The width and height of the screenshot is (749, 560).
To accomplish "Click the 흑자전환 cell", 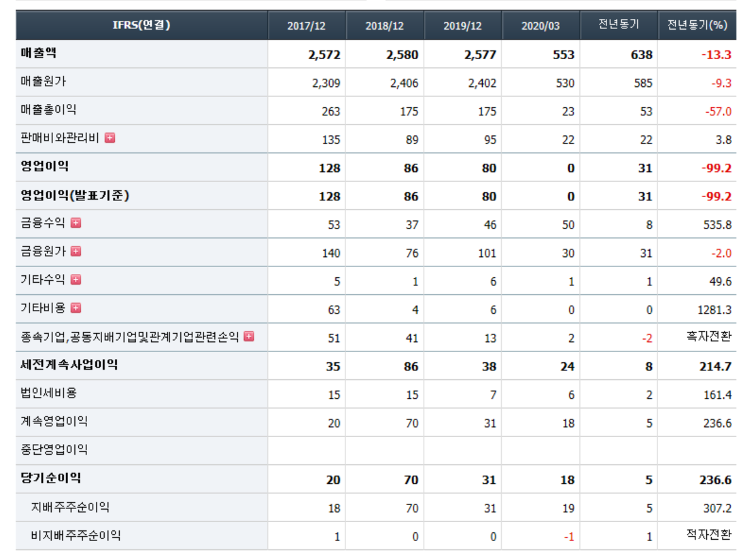I will [x=709, y=336].
